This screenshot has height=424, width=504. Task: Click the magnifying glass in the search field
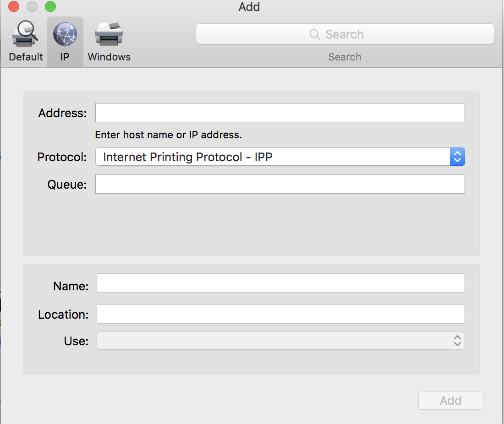pyautogui.click(x=314, y=34)
